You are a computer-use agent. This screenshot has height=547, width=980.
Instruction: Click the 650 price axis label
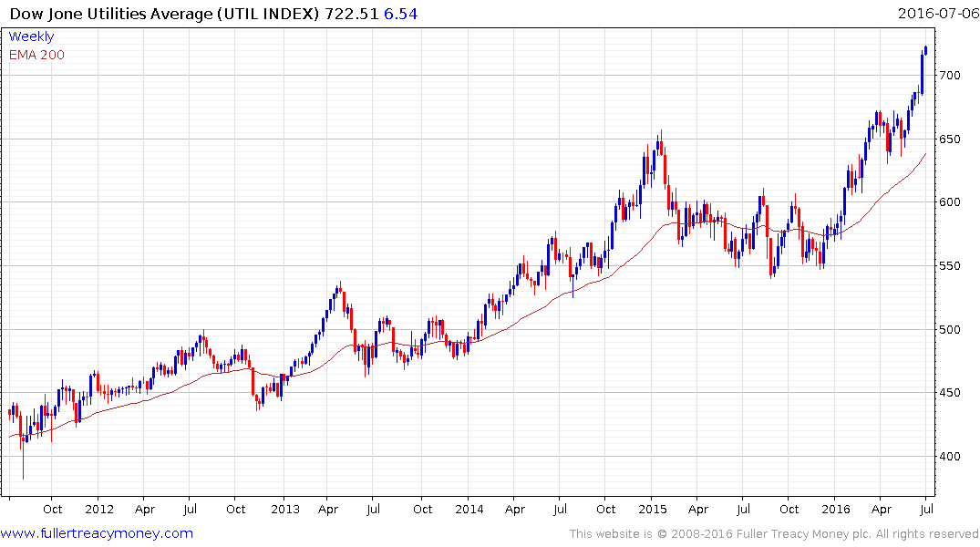click(x=949, y=139)
